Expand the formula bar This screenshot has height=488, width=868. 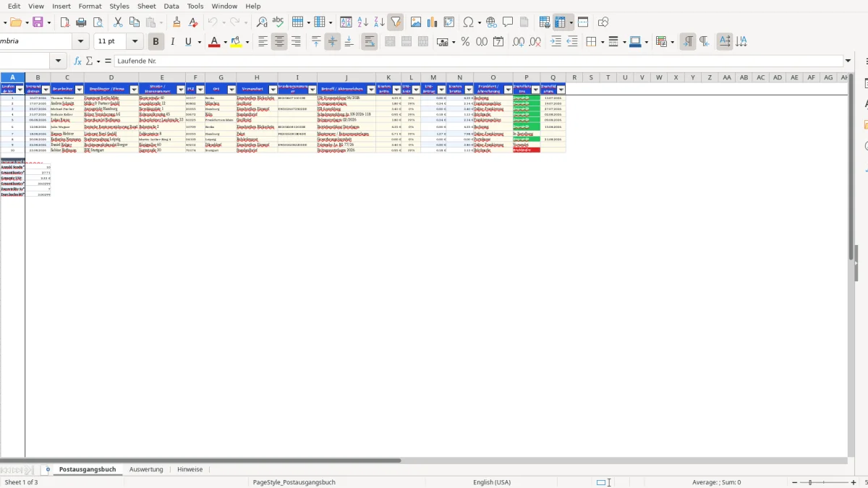point(848,61)
